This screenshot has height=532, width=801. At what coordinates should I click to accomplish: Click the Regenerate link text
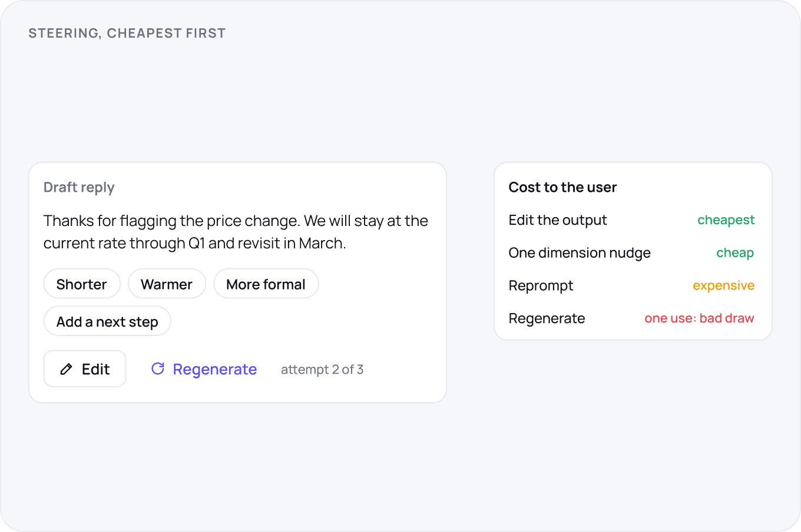pos(215,369)
